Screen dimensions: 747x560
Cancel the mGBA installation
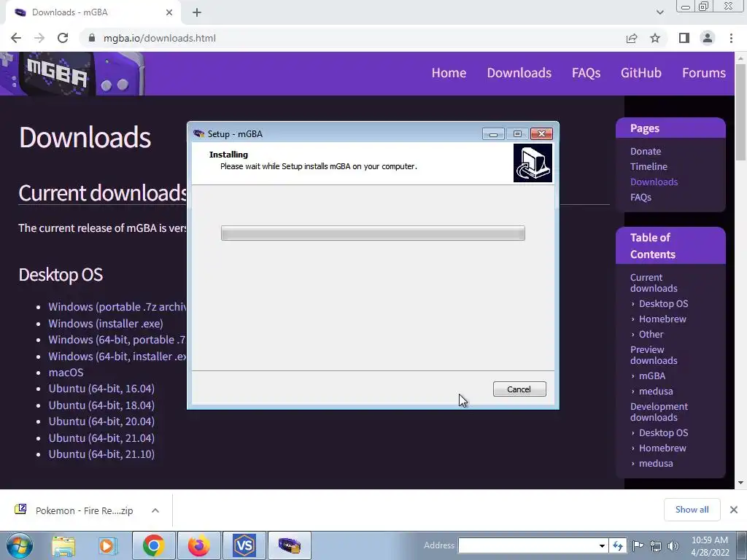[x=519, y=389]
